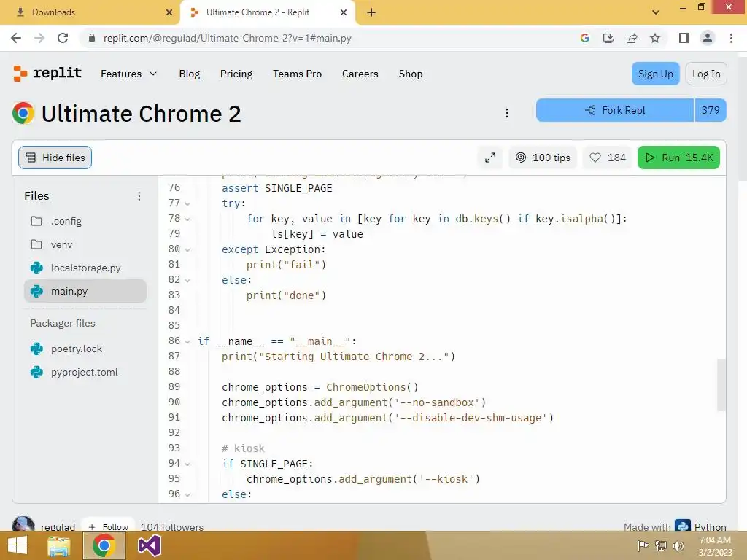Click the code editor scrollbar thumb
The width and height of the screenshot is (747, 560).
coord(721,385)
